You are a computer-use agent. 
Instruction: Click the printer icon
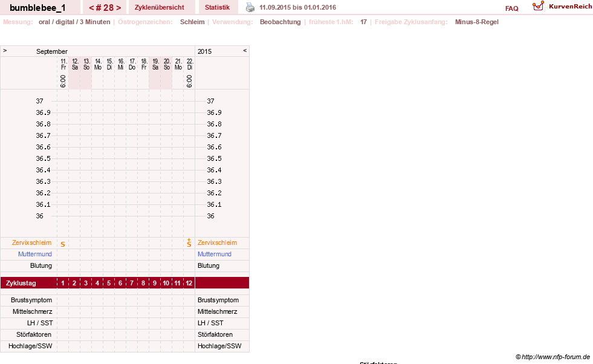pos(250,7)
